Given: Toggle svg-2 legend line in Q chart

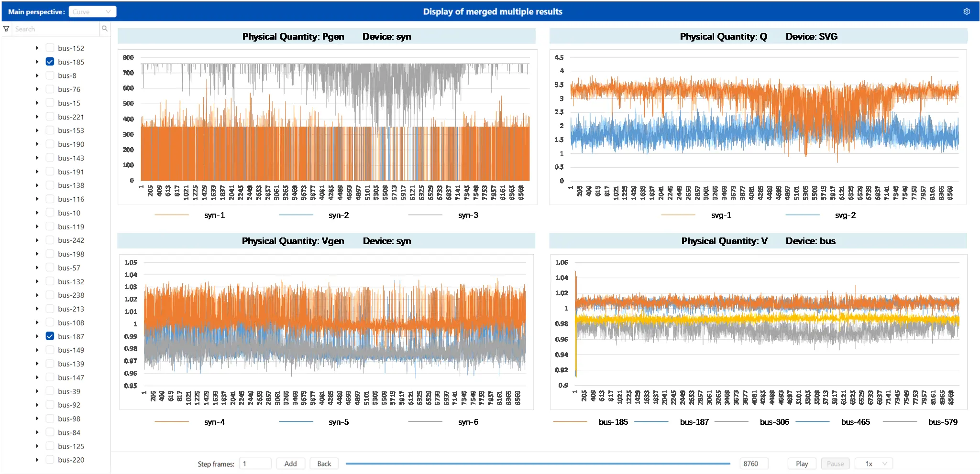Looking at the screenshot, I should [x=803, y=215].
